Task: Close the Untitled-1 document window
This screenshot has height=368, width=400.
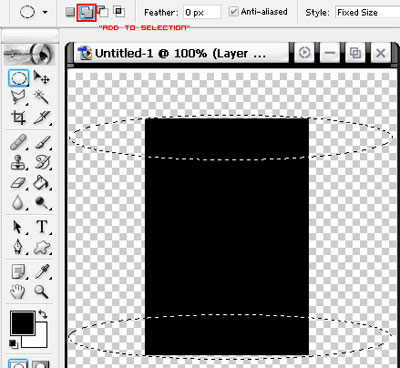Action: coord(380,53)
